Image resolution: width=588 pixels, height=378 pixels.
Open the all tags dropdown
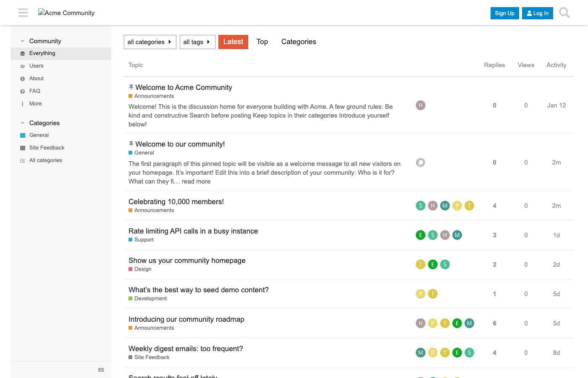click(197, 42)
